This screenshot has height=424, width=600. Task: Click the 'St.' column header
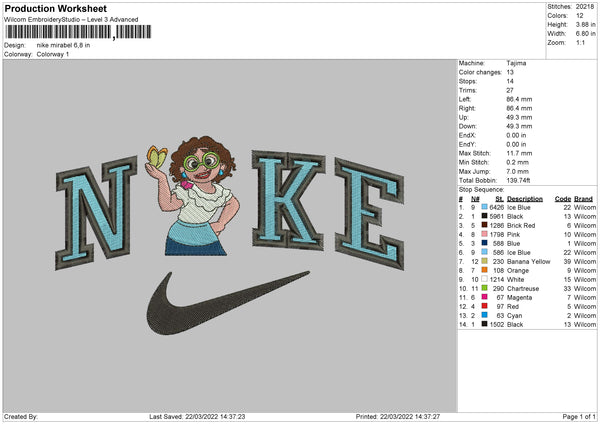pyautogui.click(x=500, y=199)
